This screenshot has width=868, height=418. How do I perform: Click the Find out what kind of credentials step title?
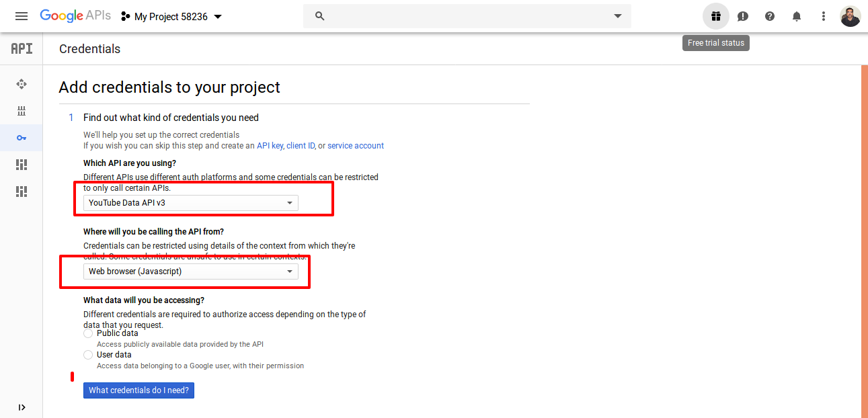pyautogui.click(x=171, y=118)
